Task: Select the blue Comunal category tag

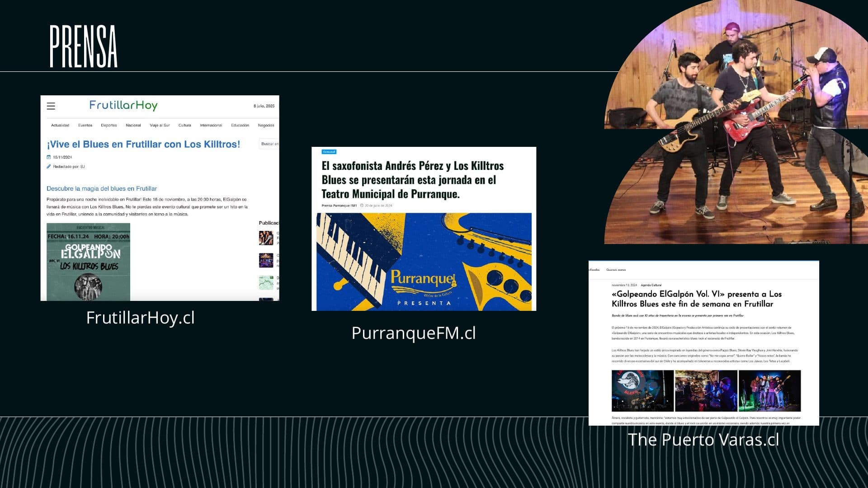Action: pos(329,152)
